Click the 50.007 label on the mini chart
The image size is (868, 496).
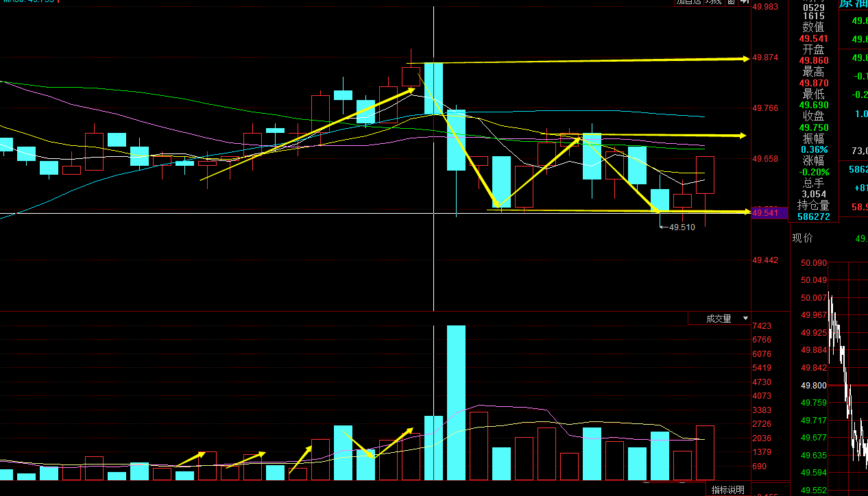click(814, 298)
